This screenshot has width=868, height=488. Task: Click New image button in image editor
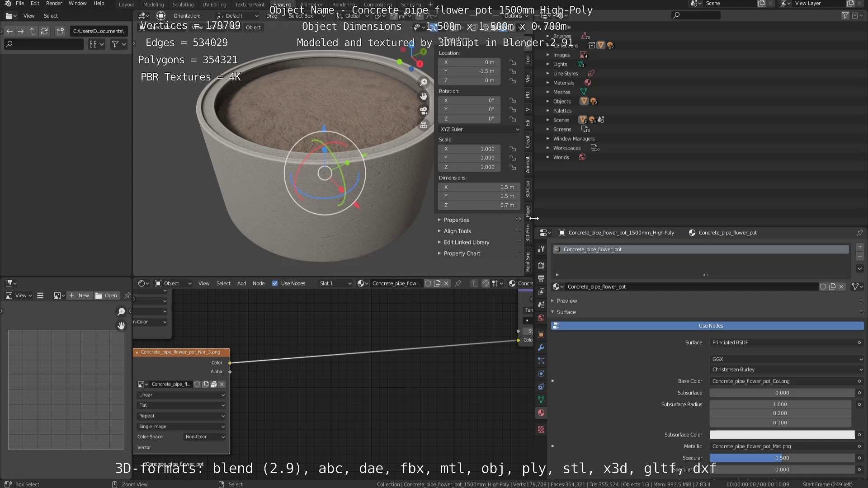[80, 296]
